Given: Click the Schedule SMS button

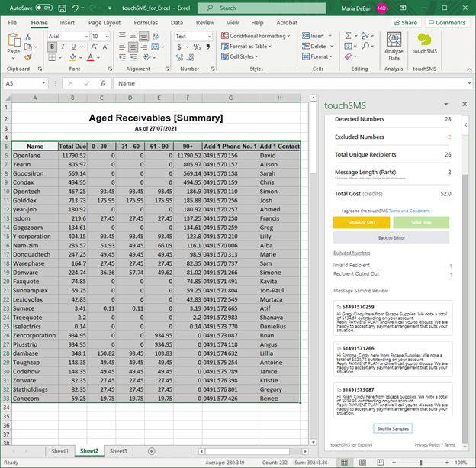Looking at the screenshot, I should pyautogui.click(x=361, y=222).
